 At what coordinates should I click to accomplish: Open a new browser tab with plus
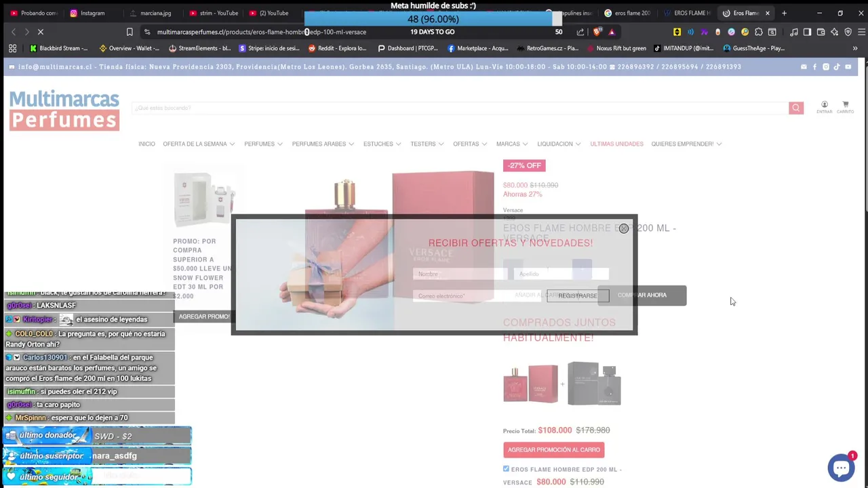coord(784,13)
